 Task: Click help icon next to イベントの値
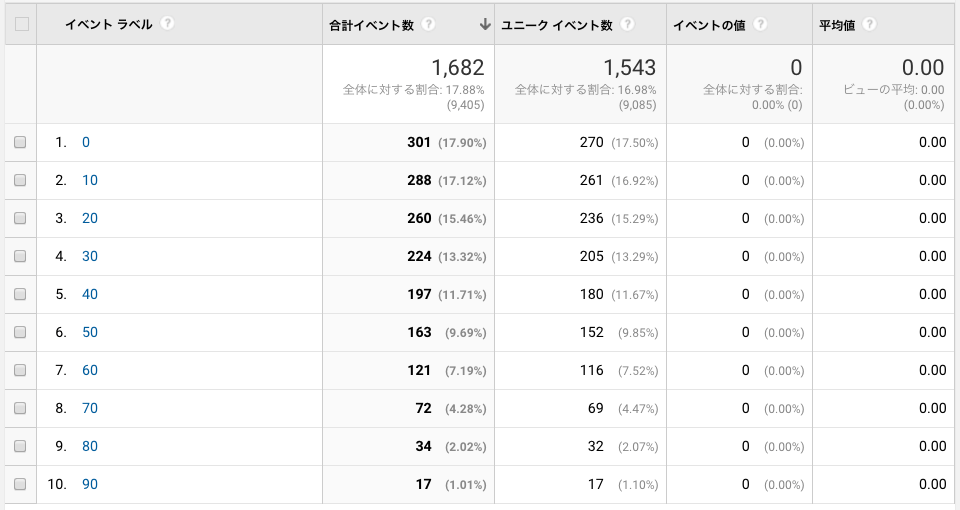[761, 24]
